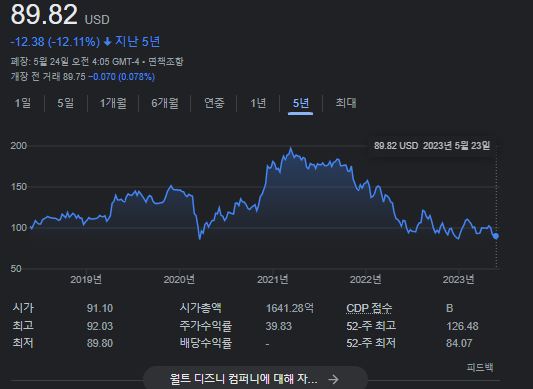Viewport: 533px width, 389px height.
Task: Choose the 5년 range tab
Action: [300, 103]
